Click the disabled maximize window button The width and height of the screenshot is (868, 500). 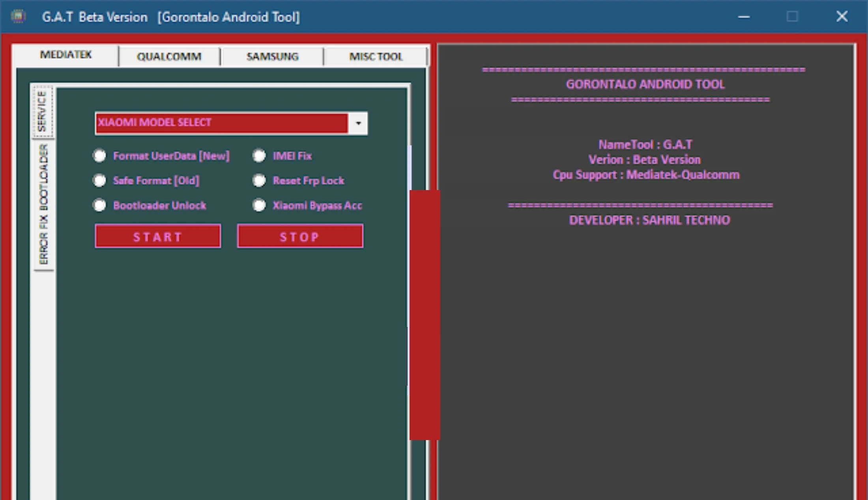[x=792, y=17]
